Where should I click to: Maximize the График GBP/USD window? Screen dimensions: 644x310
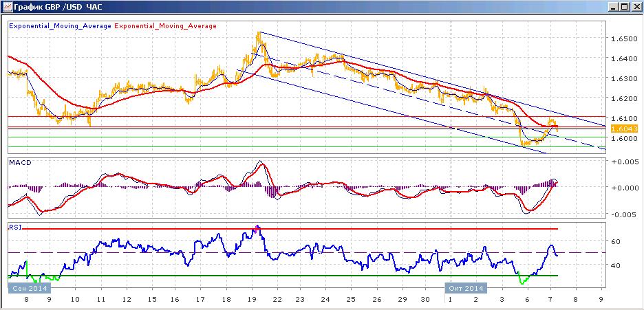(624, 7)
